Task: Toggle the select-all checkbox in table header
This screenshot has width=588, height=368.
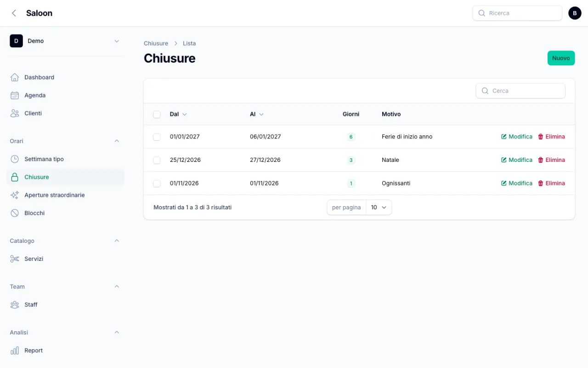Action: (x=157, y=114)
